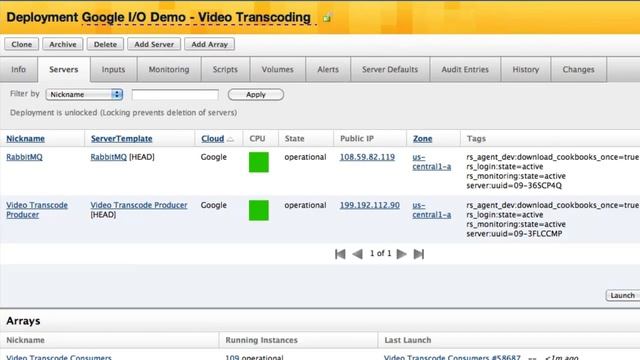Open the RabbitMQ server nickname link
This screenshot has height=360, width=640.
pyautogui.click(x=24, y=157)
